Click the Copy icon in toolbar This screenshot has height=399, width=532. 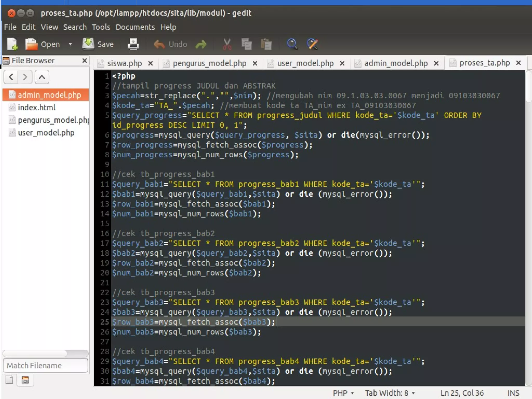246,44
